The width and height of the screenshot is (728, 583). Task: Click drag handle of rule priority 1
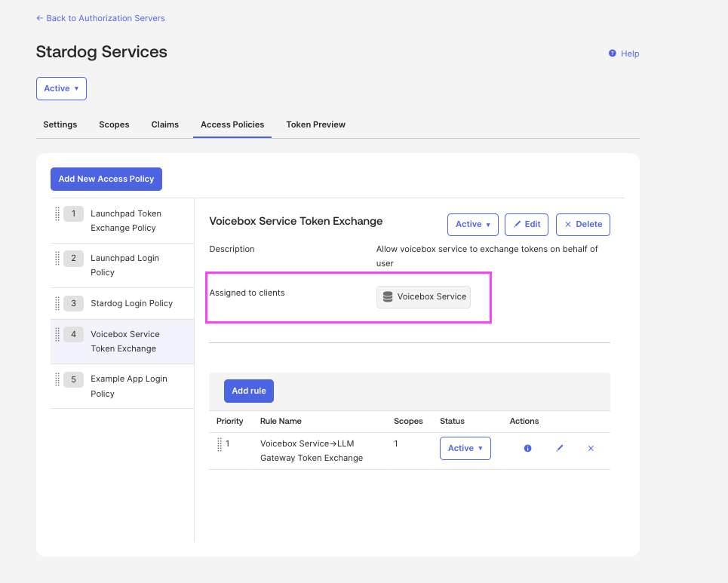pyautogui.click(x=220, y=444)
